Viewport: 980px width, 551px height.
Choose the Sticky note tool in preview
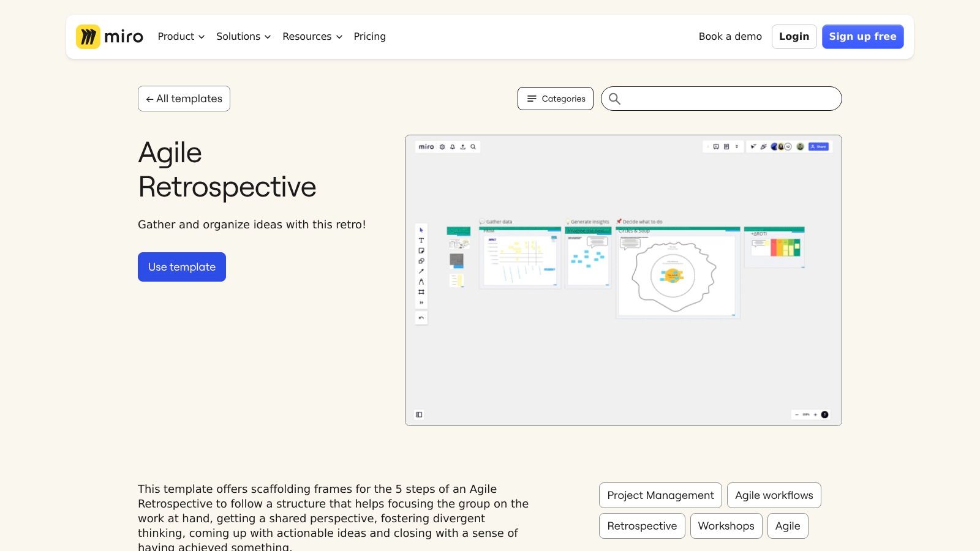(421, 251)
